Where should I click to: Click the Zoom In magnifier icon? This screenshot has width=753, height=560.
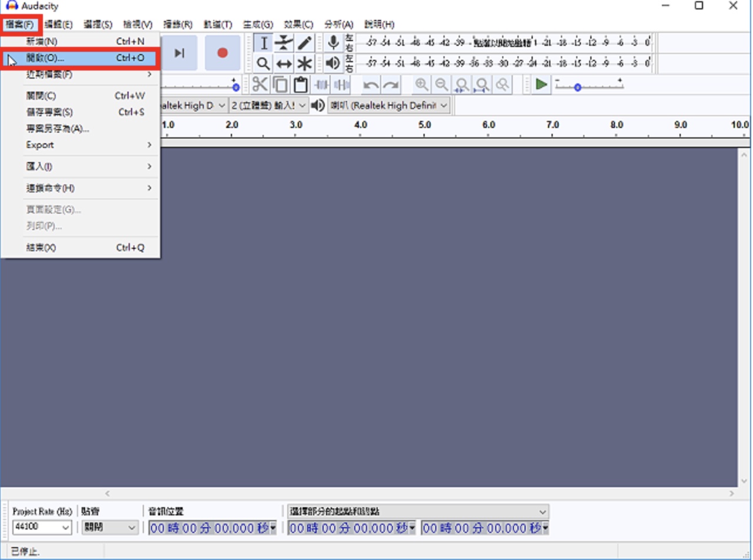(421, 85)
